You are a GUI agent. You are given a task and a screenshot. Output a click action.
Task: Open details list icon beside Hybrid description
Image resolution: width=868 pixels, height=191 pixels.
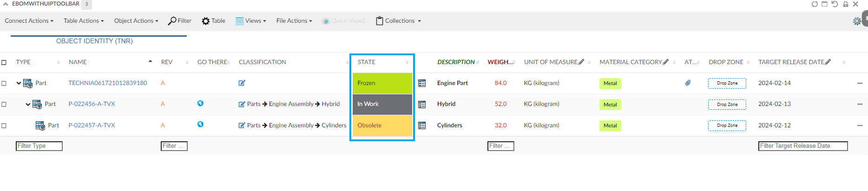pos(422,104)
